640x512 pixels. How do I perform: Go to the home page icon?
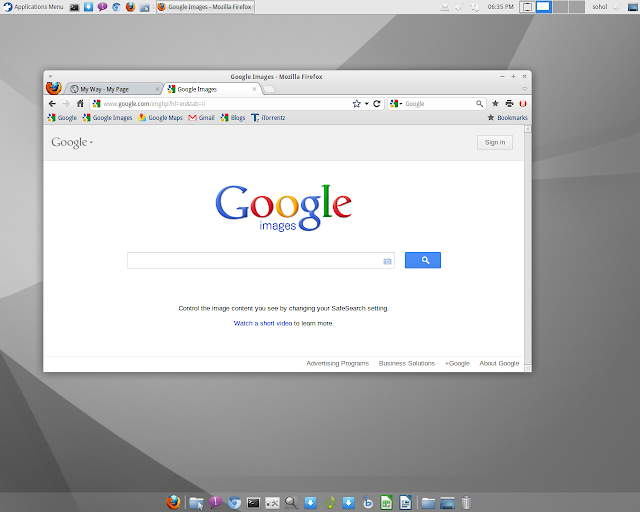click(x=80, y=104)
